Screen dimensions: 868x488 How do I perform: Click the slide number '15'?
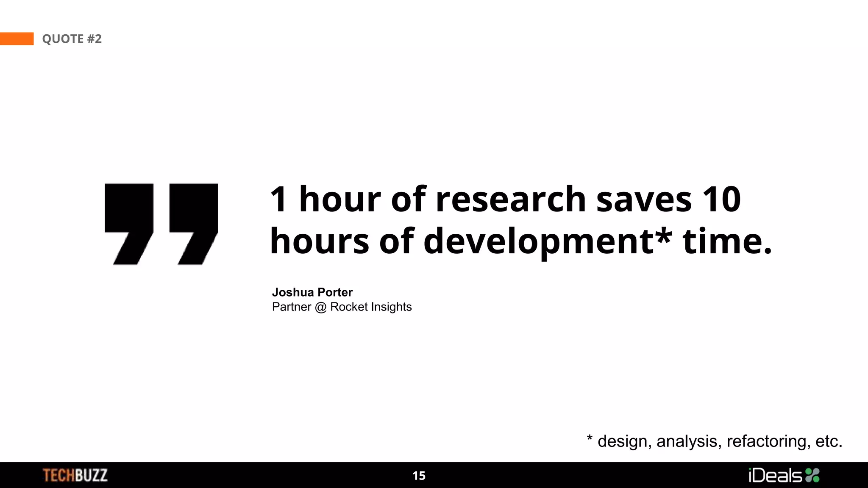coord(419,476)
